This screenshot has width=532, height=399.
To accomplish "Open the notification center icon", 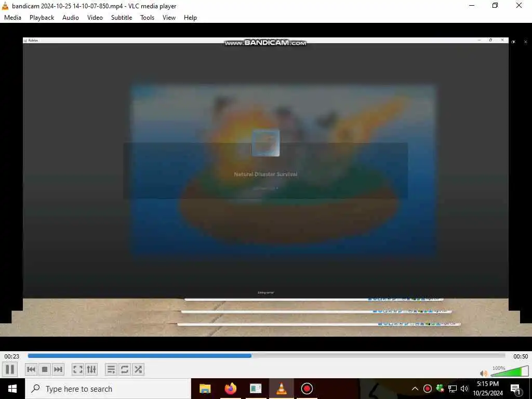I will pos(516,389).
